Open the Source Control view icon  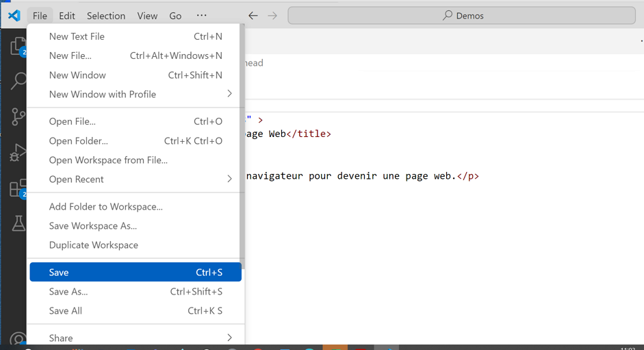coord(18,117)
